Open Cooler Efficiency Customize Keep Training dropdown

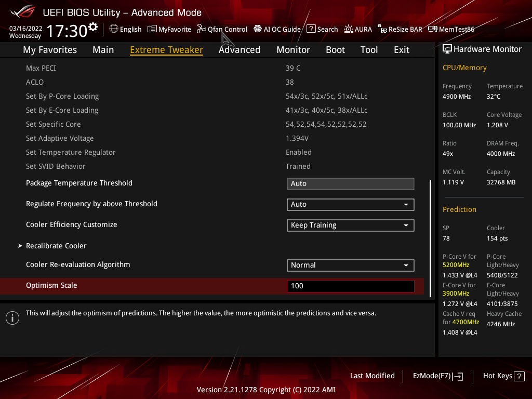coord(351,225)
